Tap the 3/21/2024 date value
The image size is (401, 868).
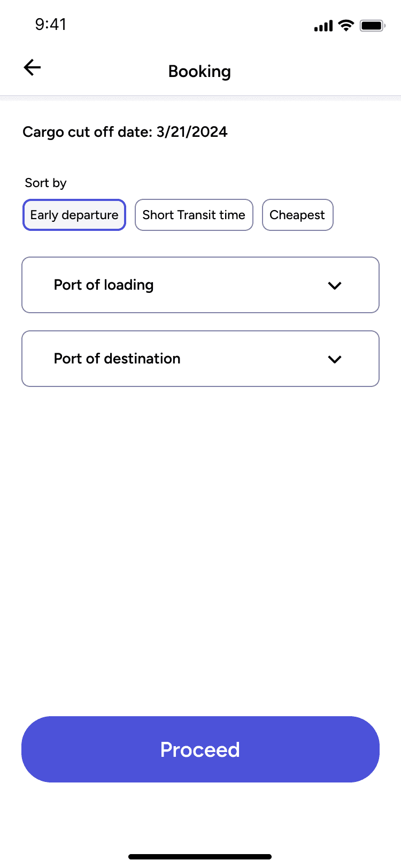tap(192, 132)
